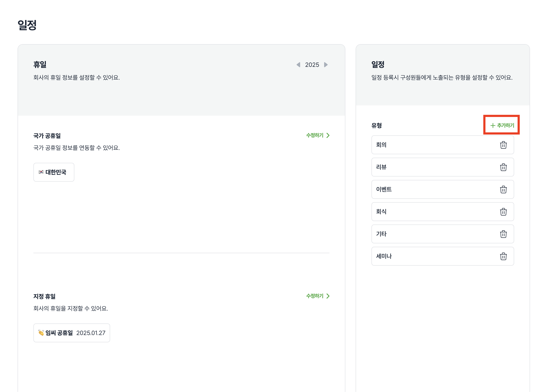Viewport: 548px width, 392px height.
Task: Click the chevron beside 국가 공휴일 수정하기
Action: click(x=328, y=135)
